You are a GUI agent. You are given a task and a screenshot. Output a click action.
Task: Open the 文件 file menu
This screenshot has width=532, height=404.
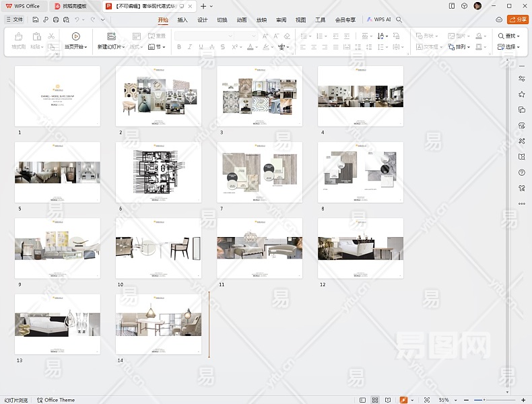coord(14,20)
